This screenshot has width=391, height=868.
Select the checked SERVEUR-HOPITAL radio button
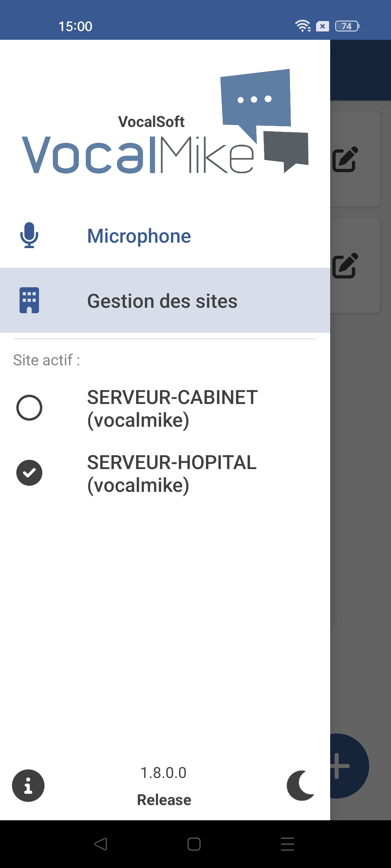coord(29,473)
